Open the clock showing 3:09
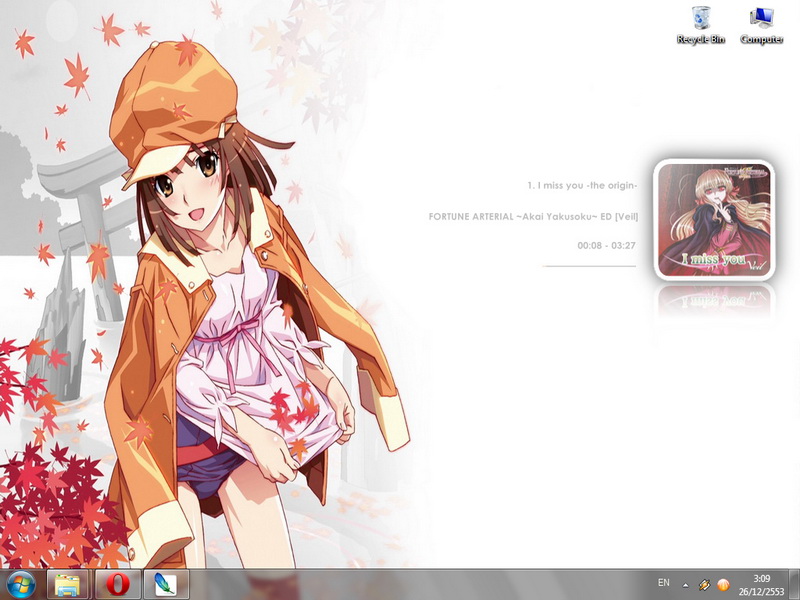The height and width of the screenshot is (600, 800). coord(761,585)
